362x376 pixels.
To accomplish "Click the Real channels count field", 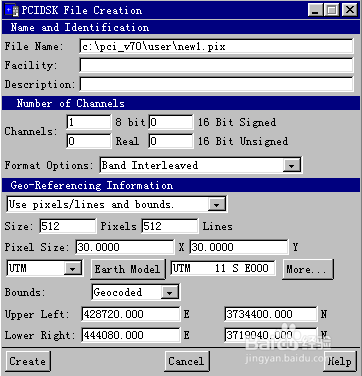I will pyautogui.click(x=89, y=141).
